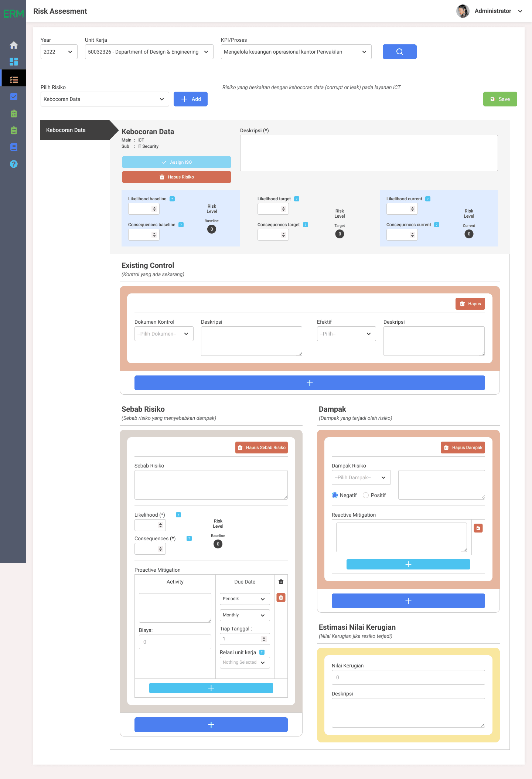
Task: Click the Add button
Action: (x=191, y=99)
